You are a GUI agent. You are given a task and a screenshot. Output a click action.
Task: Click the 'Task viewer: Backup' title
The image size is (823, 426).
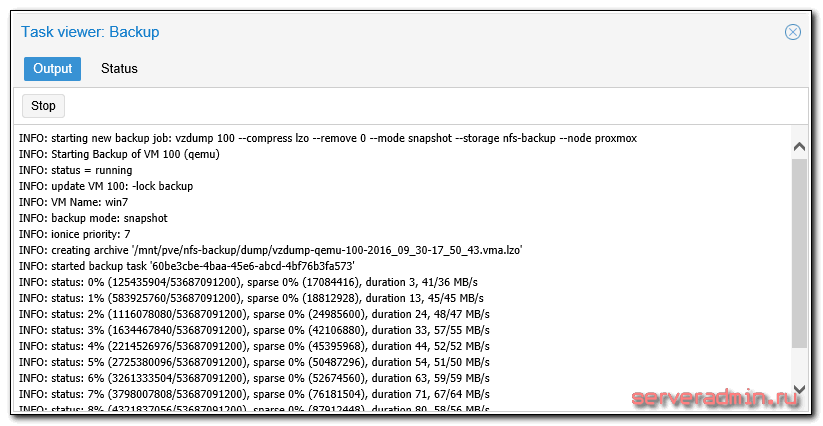[x=90, y=32]
